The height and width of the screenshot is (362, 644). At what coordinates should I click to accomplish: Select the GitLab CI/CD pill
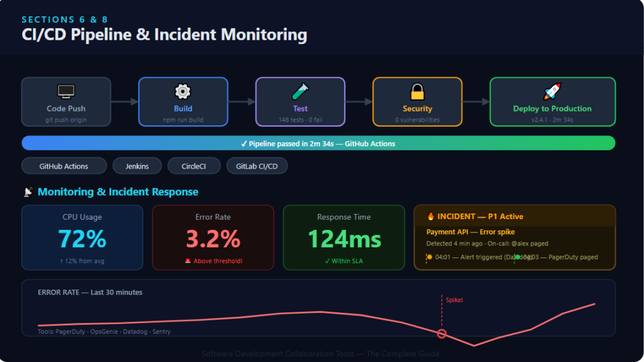[x=257, y=166]
